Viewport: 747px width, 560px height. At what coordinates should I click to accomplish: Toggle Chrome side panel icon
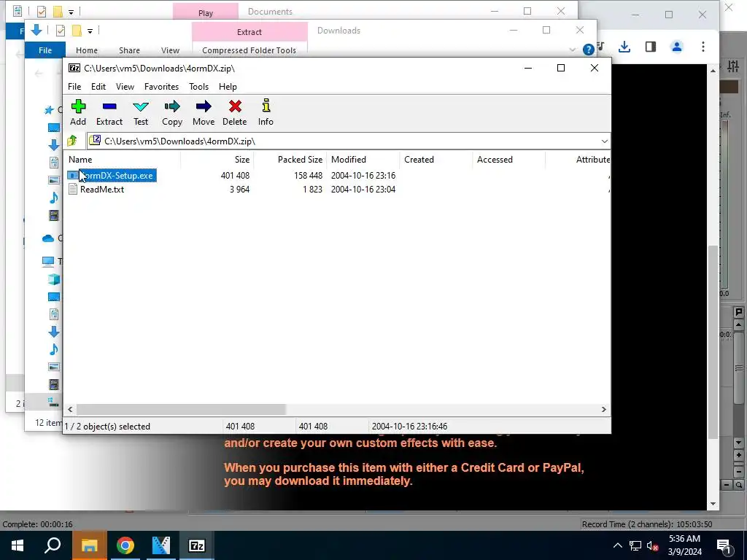click(650, 47)
